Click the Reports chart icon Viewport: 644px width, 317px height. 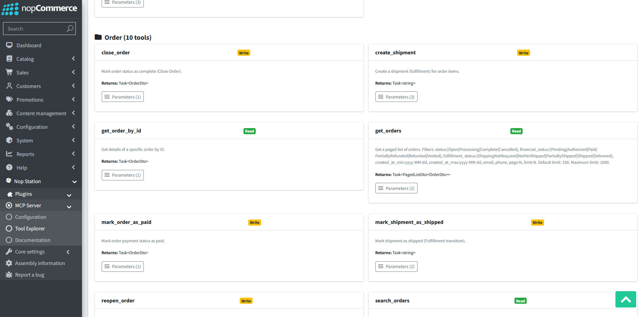point(9,154)
